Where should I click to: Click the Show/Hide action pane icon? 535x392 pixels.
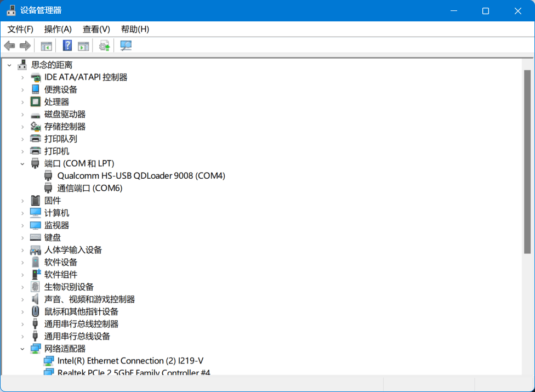click(x=83, y=46)
